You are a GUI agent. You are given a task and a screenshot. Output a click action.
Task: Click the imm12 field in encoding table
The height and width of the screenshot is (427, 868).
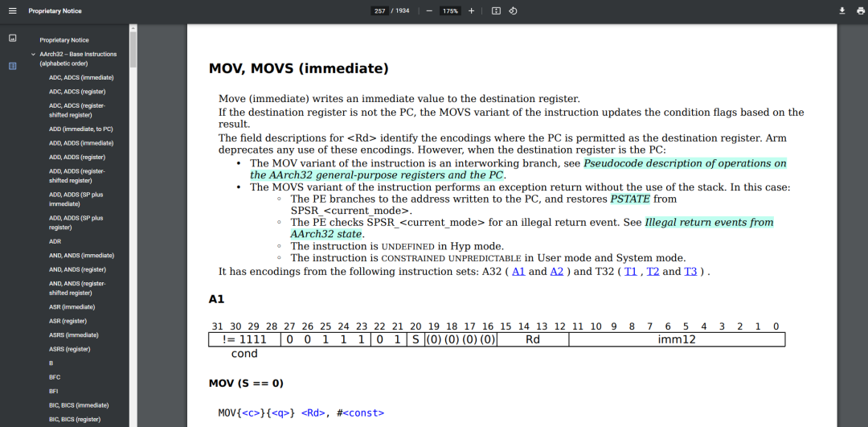(677, 339)
